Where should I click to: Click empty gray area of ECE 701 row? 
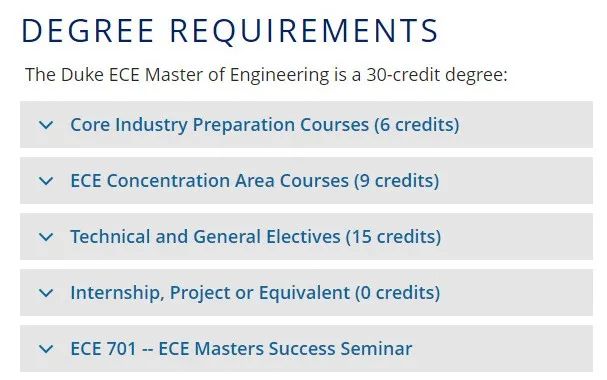[x=503, y=349]
